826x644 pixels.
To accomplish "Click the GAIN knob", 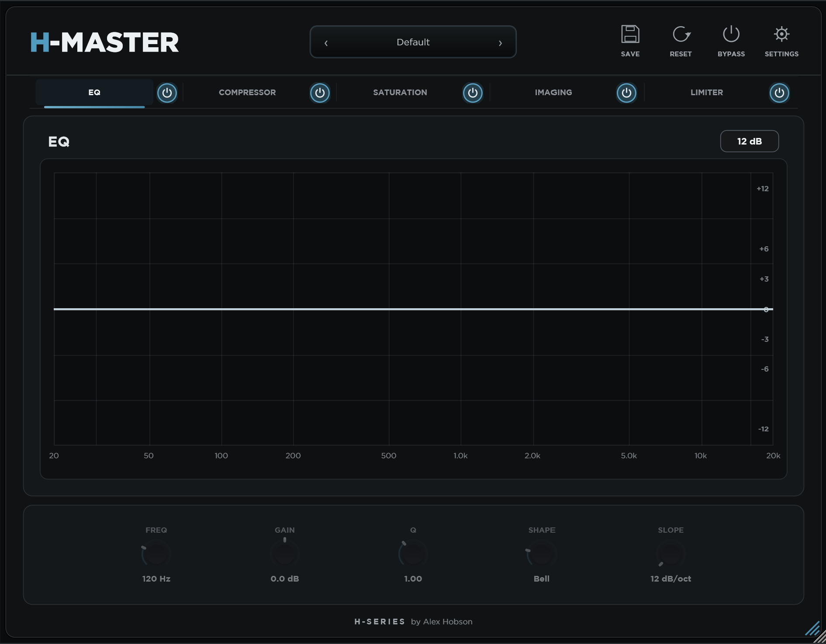I will 285,554.
